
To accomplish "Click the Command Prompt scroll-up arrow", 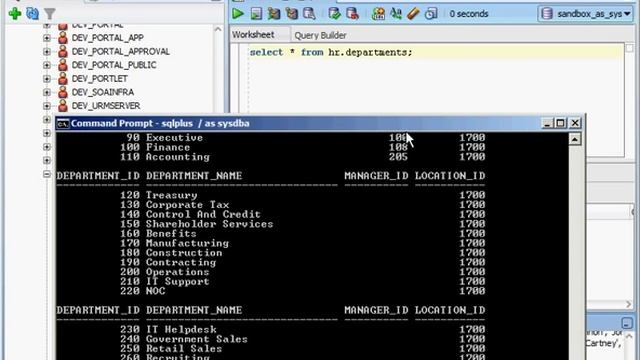I will tap(575, 140).
